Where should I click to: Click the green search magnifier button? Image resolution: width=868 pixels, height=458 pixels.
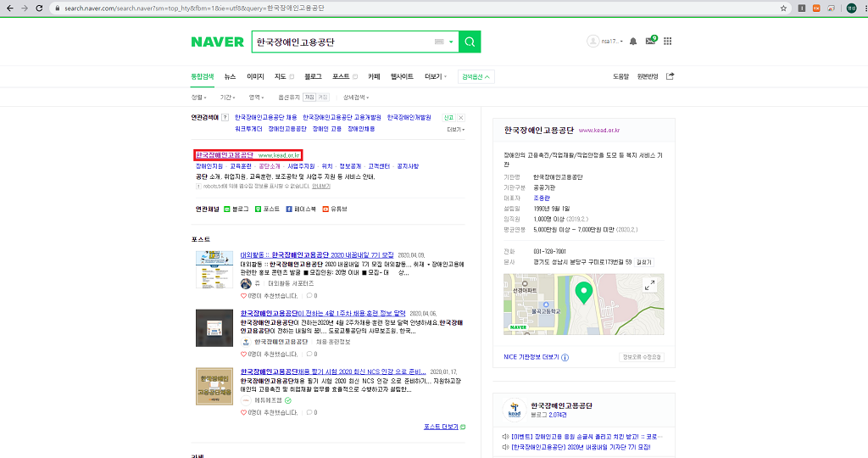[x=470, y=42]
